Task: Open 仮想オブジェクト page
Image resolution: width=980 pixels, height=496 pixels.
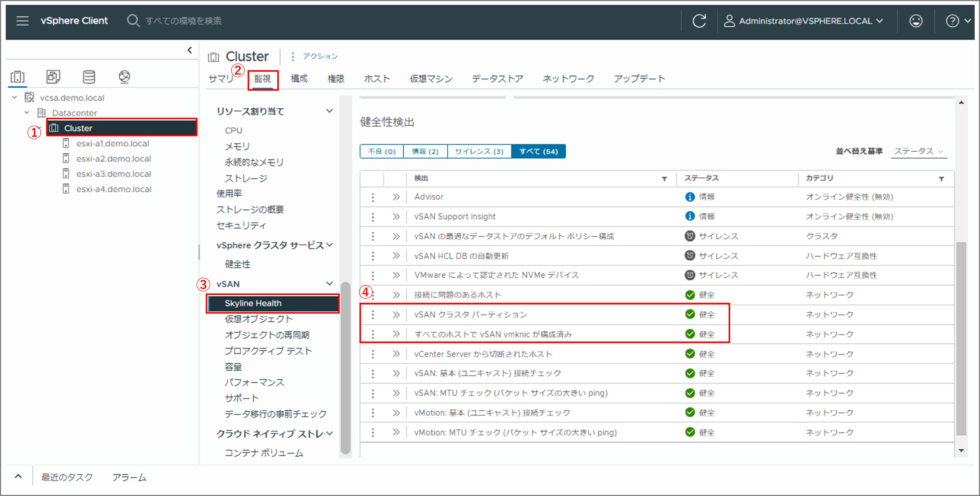Action: tap(259, 319)
